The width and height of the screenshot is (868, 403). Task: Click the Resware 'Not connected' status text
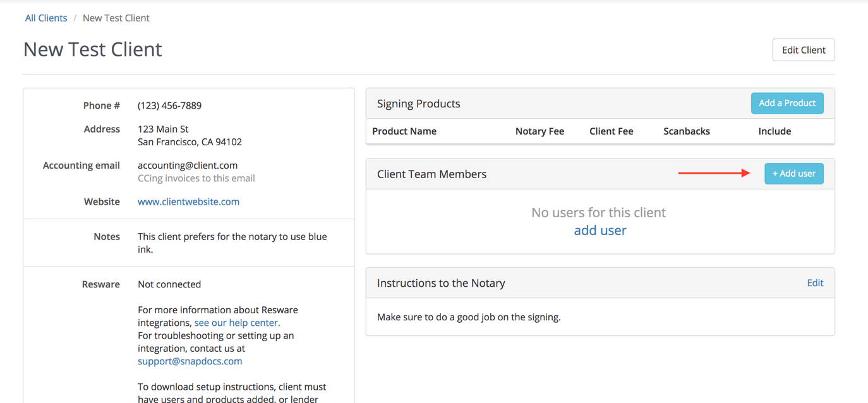click(x=169, y=284)
